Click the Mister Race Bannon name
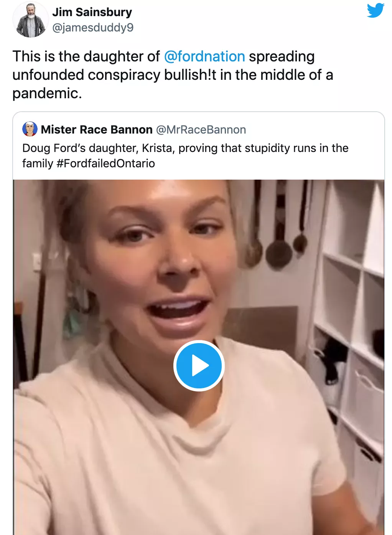This screenshot has width=392, height=535. coord(97,130)
